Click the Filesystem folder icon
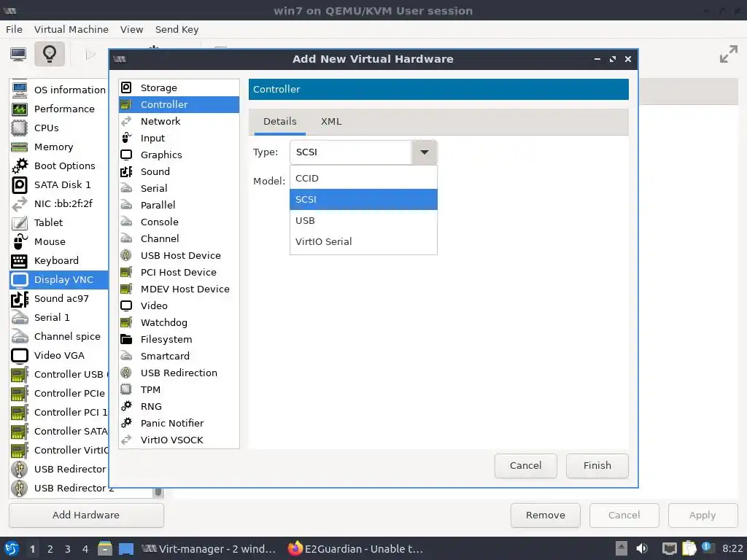 126,339
